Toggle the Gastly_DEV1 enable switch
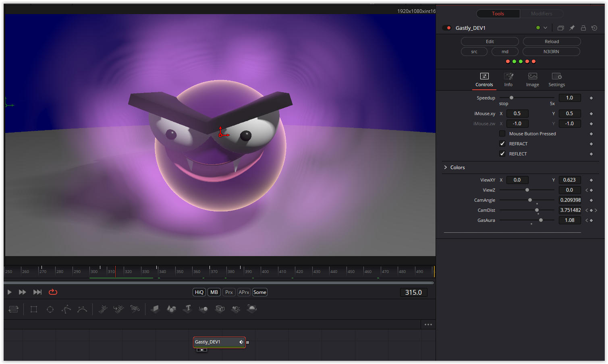The height and width of the screenshot is (364, 608). pos(447,28)
